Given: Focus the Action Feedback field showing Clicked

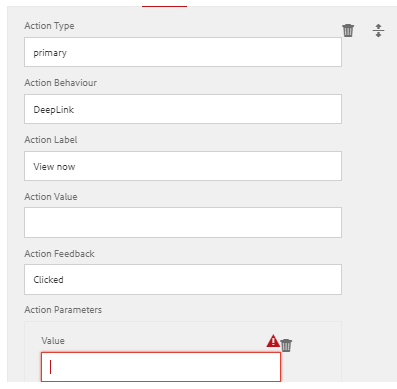Looking at the screenshot, I should point(183,279).
